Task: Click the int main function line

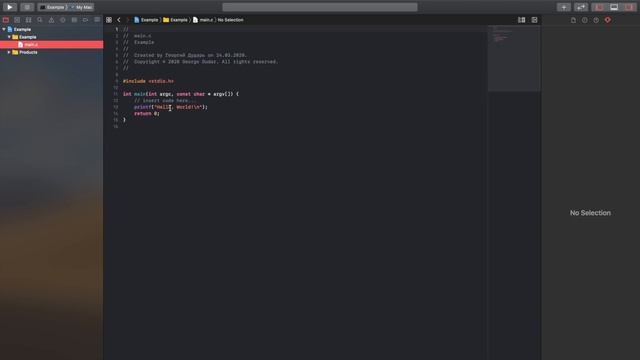Action: click(x=181, y=94)
